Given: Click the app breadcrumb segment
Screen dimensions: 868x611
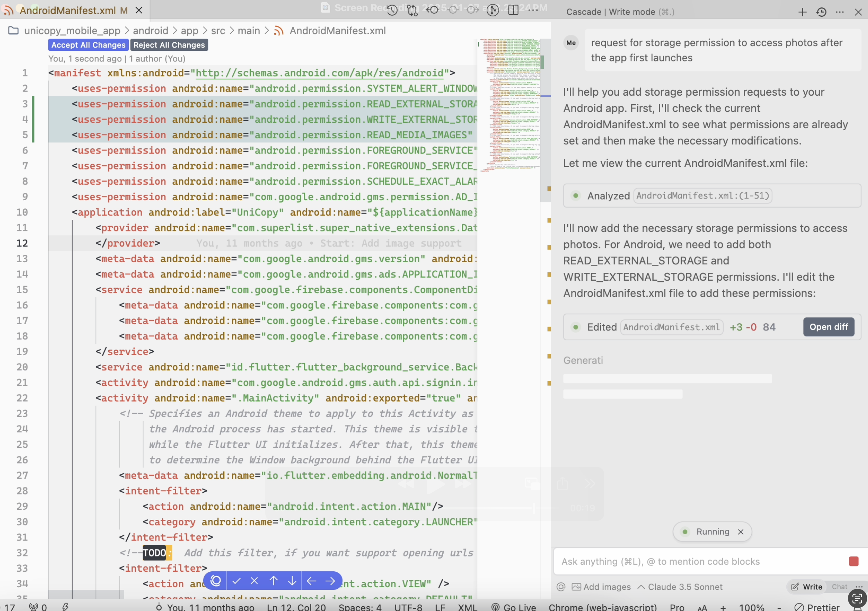Looking at the screenshot, I should click(190, 31).
